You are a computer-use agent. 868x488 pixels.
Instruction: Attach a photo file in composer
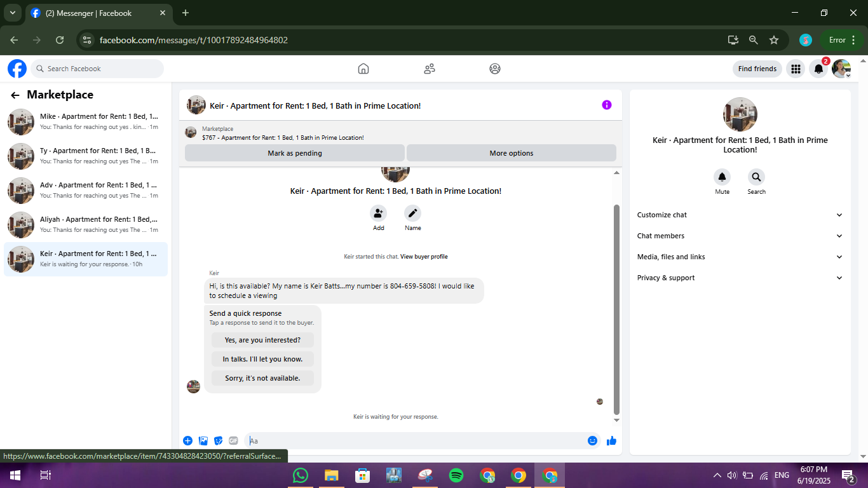(203, 440)
